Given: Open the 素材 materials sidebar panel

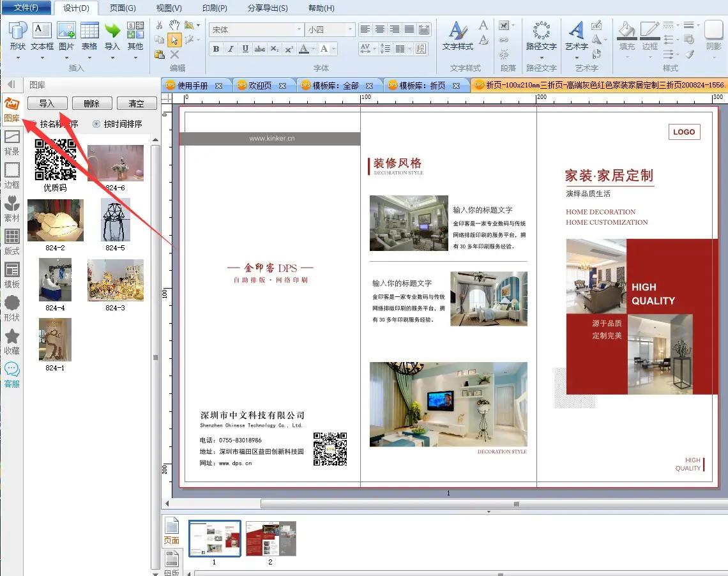Looking at the screenshot, I should click(x=11, y=209).
